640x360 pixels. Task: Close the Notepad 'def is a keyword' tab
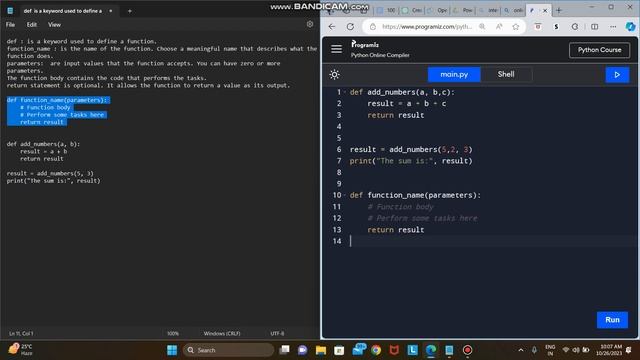110,11
